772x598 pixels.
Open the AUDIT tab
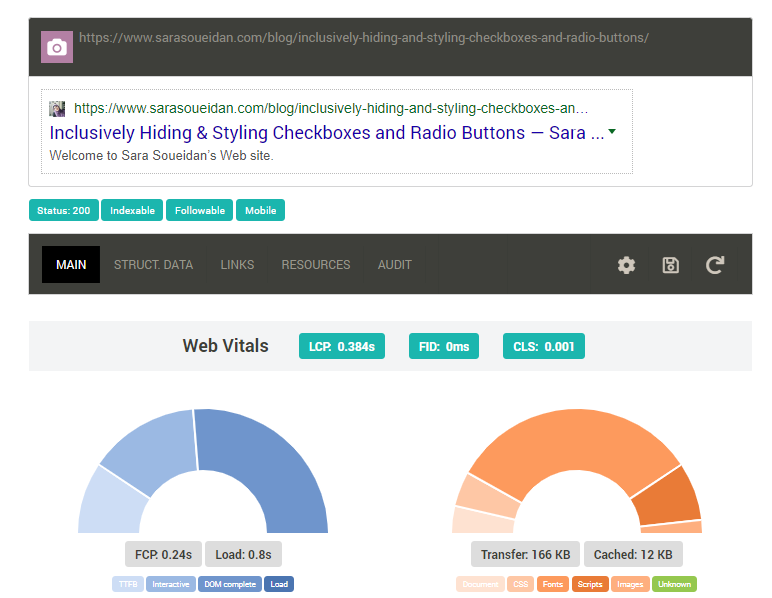pos(394,264)
